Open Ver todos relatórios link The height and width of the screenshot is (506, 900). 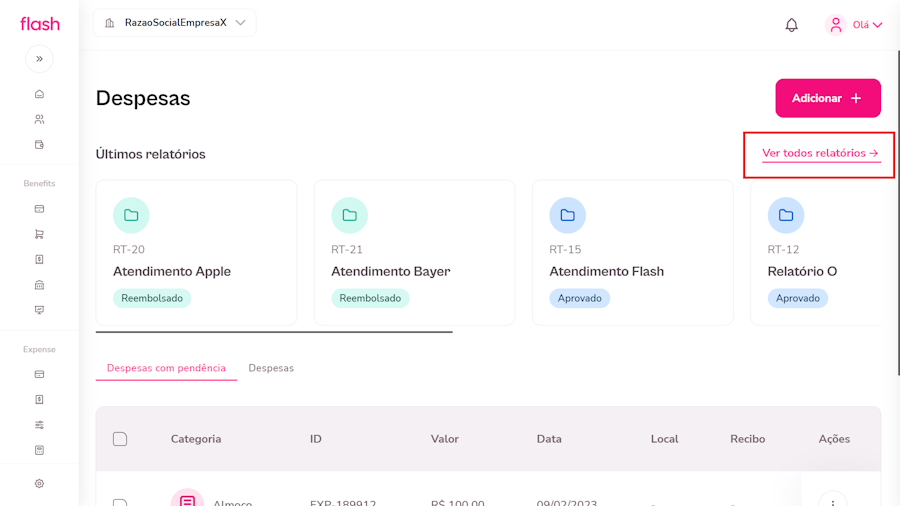tap(820, 154)
